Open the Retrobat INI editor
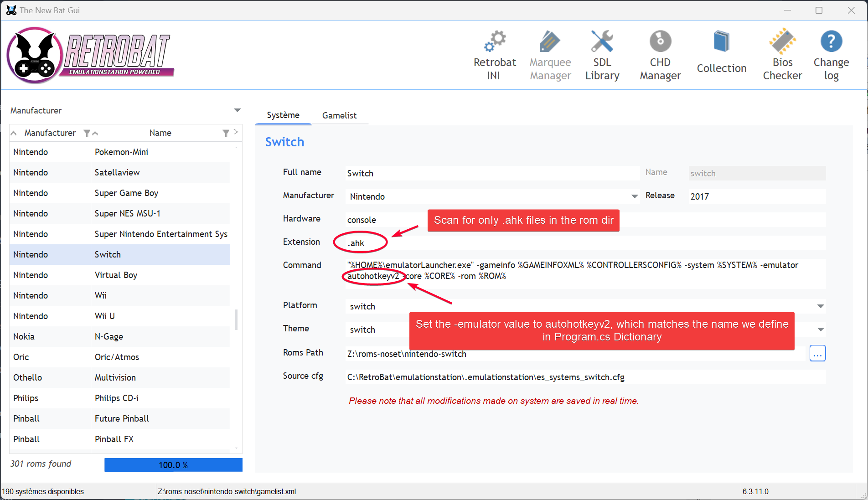 pyautogui.click(x=495, y=56)
